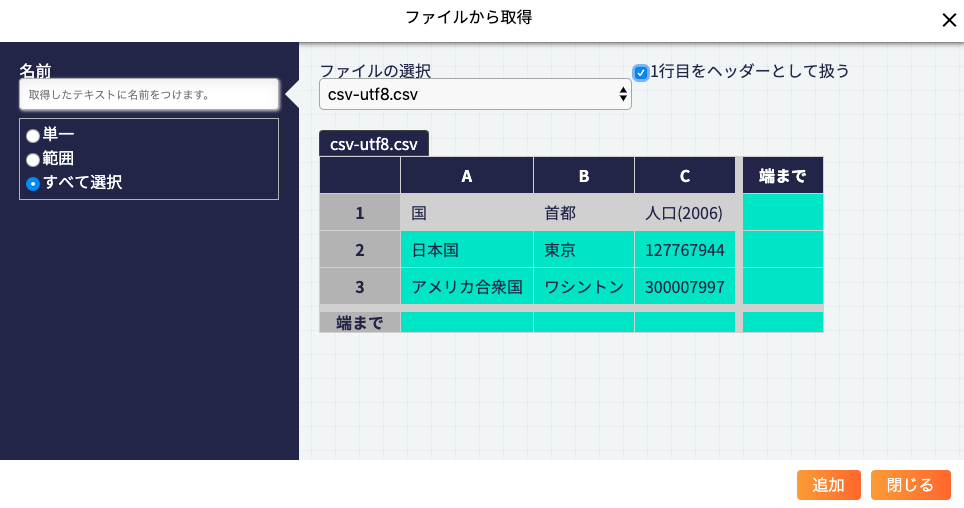Select the すべて選択 radio option
Image resolution: width=964 pixels, height=508 pixels.
coord(33,184)
